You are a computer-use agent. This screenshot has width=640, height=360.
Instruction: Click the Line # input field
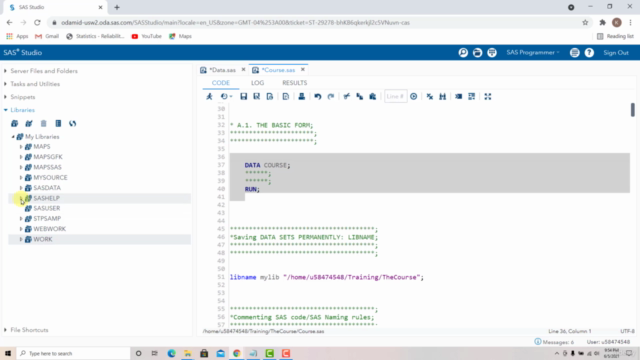coord(395,97)
